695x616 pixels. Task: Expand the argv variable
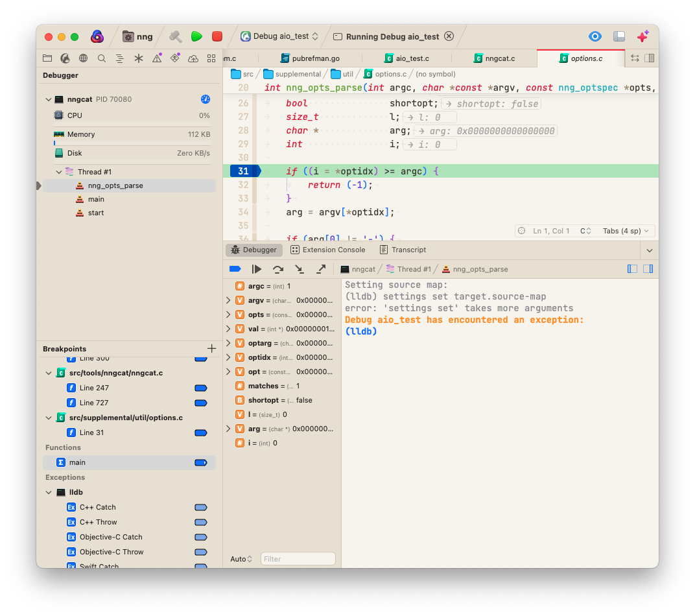coord(228,300)
